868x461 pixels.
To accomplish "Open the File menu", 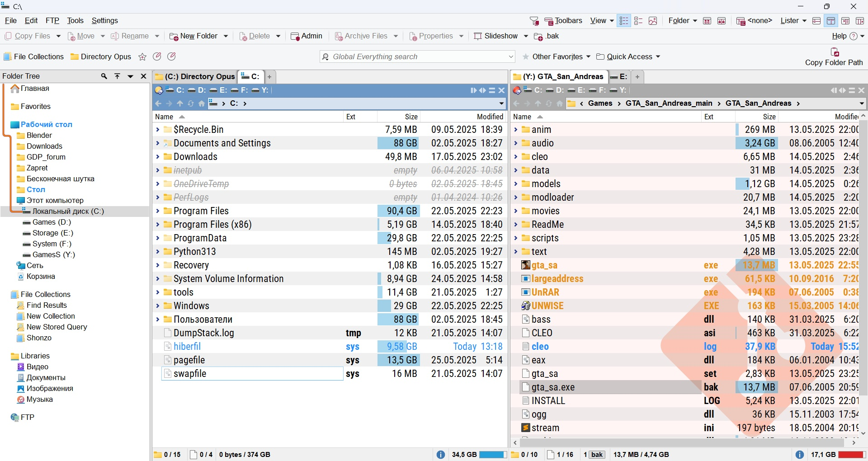I will coord(10,21).
